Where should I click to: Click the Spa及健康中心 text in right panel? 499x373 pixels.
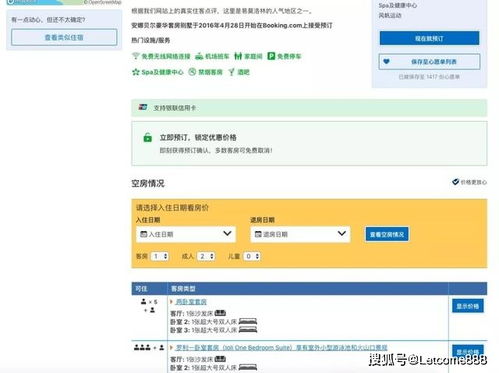point(398,6)
